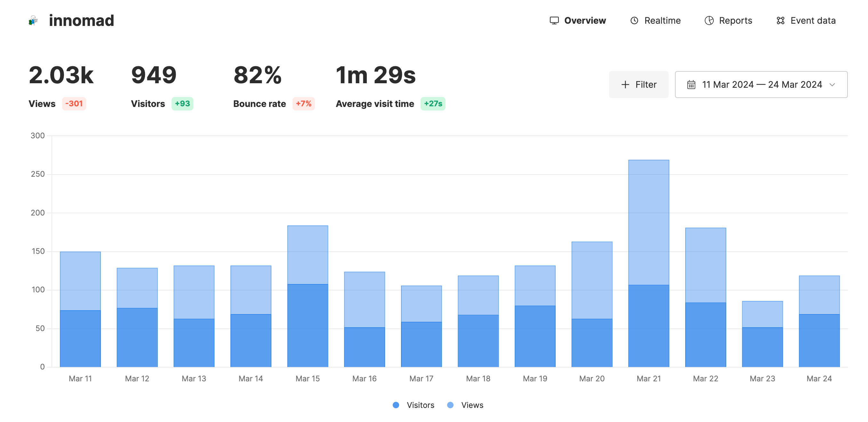Click the Mar 17 bar in chart
Image resolution: width=868 pixels, height=422 pixels.
pos(421,326)
